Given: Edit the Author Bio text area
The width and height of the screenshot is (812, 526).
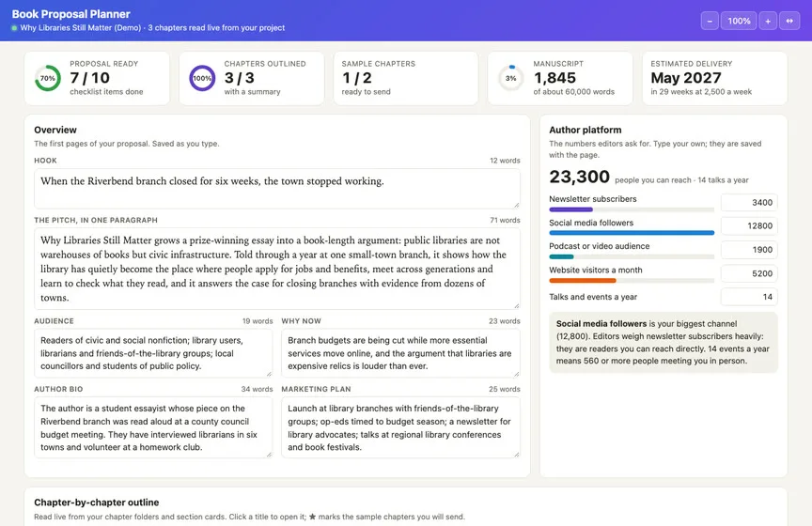Looking at the screenshot, I should (x=153, y=427).
